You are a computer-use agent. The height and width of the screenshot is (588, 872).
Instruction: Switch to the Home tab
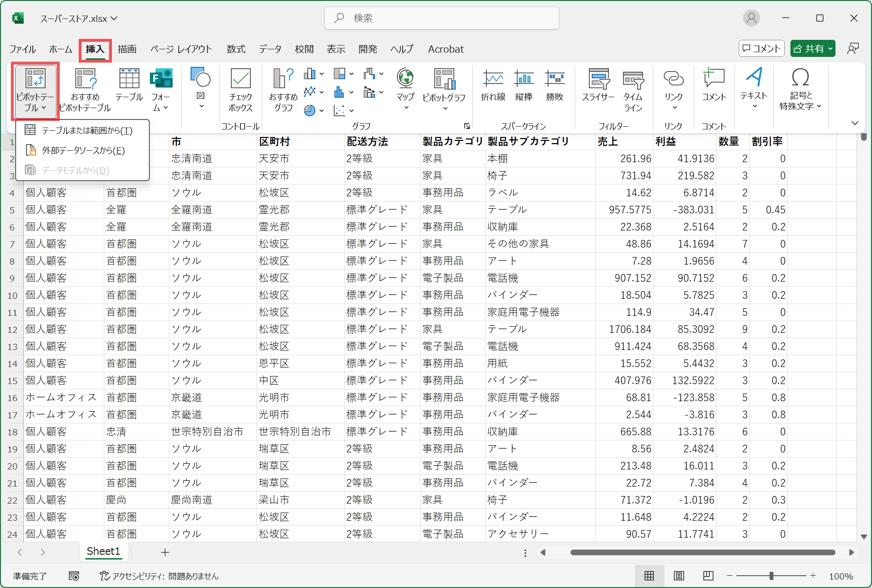[61, 49]
